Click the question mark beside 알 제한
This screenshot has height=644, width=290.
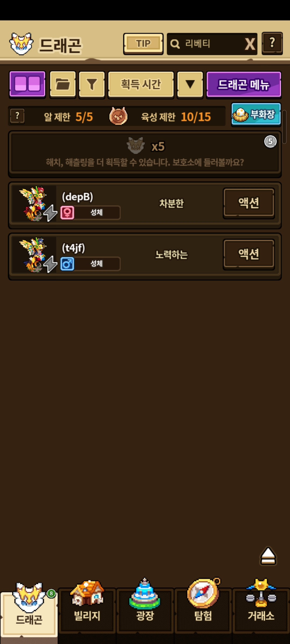(17, 116)
